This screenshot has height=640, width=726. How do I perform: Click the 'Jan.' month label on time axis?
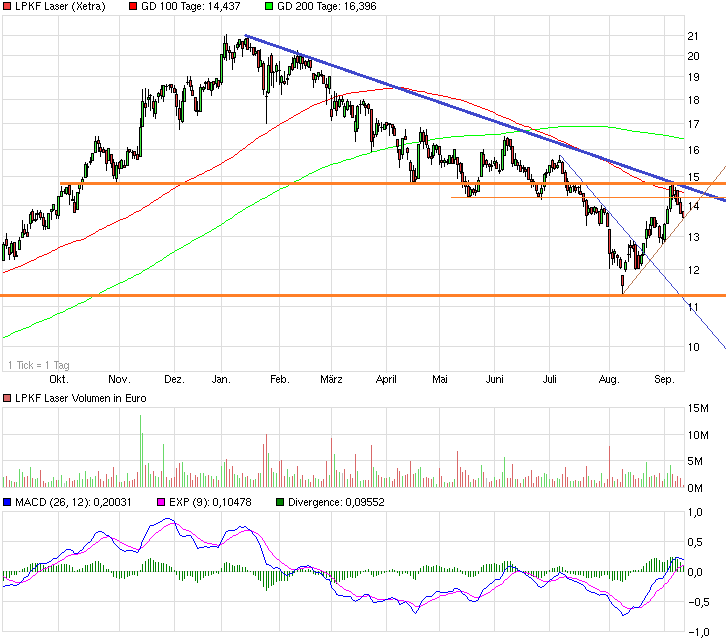tap(221, 379)
